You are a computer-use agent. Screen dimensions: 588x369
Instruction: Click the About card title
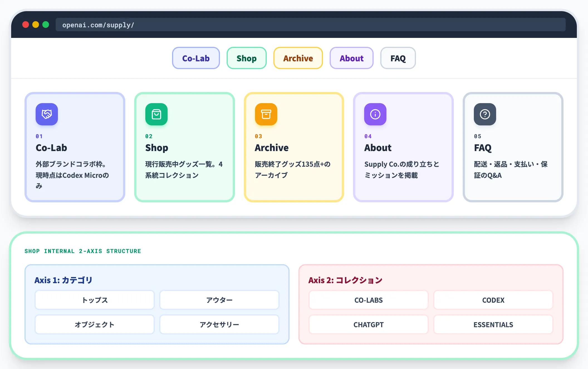[x=378, y=148]
